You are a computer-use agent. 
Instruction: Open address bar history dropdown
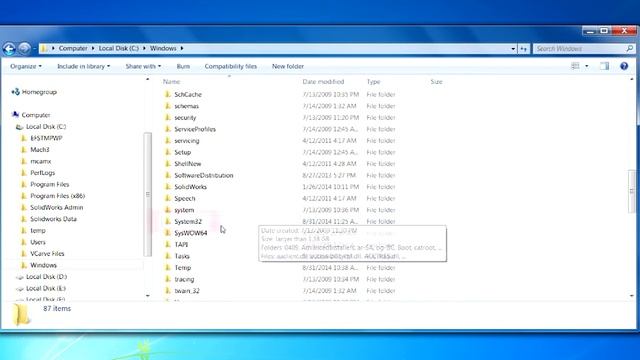(513, 49)
